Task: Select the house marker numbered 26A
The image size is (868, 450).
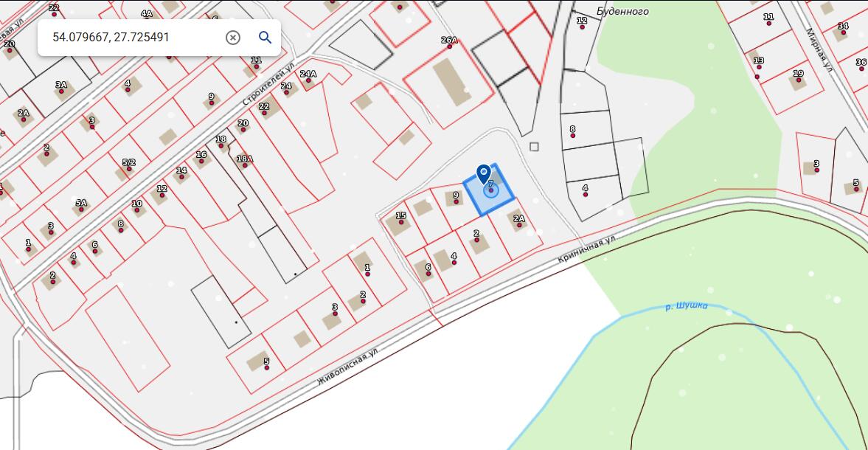Action: click(449, 46)
